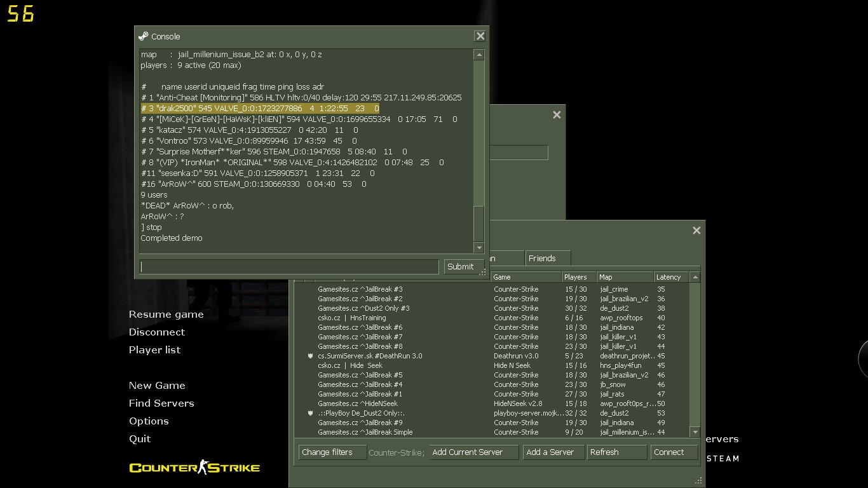Sort servers by Map column

click(x=625, y=277)
